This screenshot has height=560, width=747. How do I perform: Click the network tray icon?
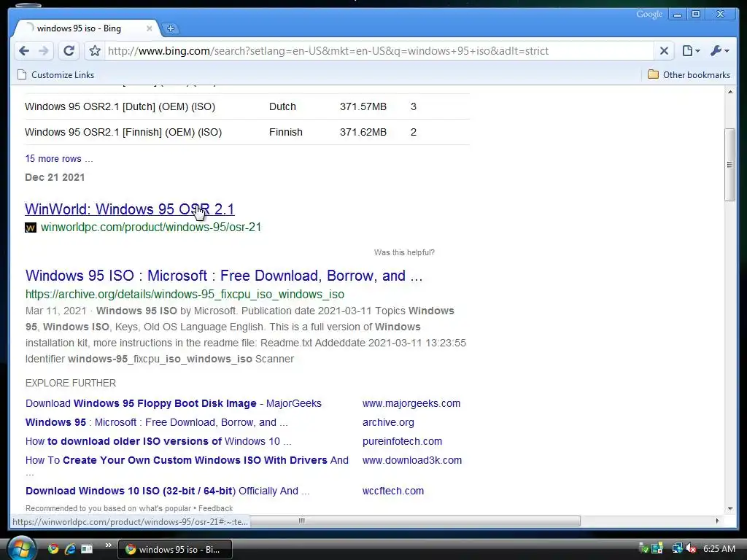677,549
